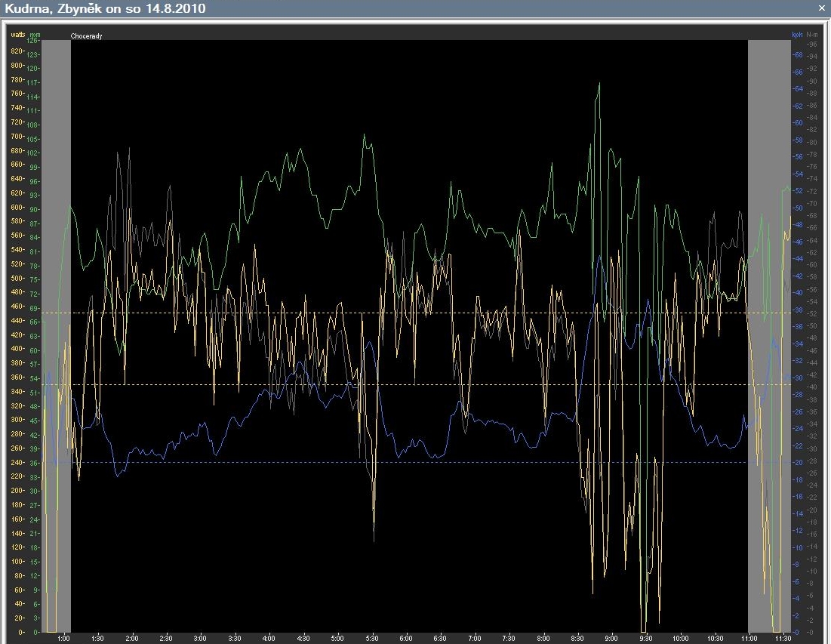Click the 'watts' axis unit label

click(x=18, y=35)
